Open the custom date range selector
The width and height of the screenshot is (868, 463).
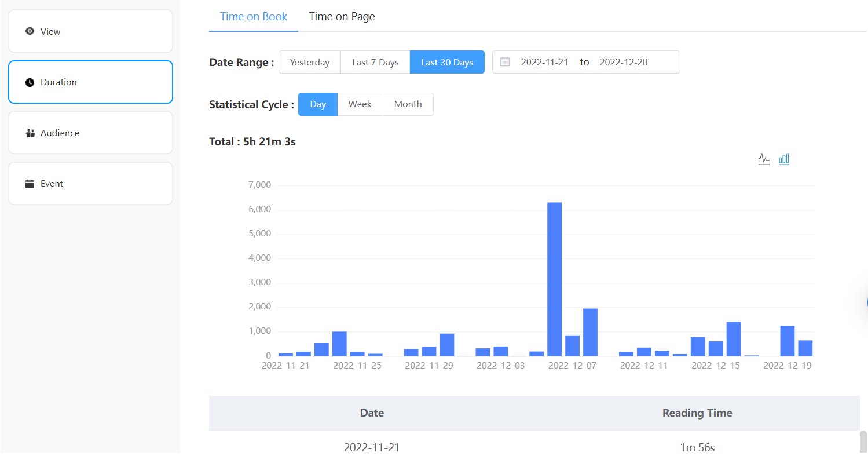[x=585, y=61]
